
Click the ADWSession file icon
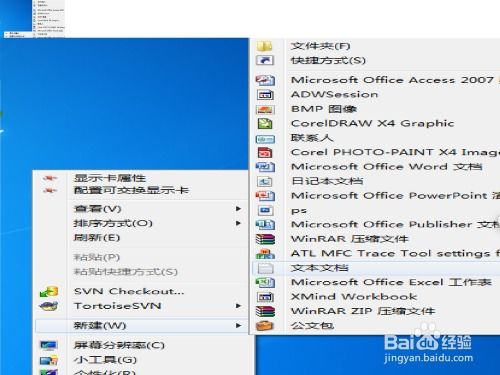coord(265,95)
